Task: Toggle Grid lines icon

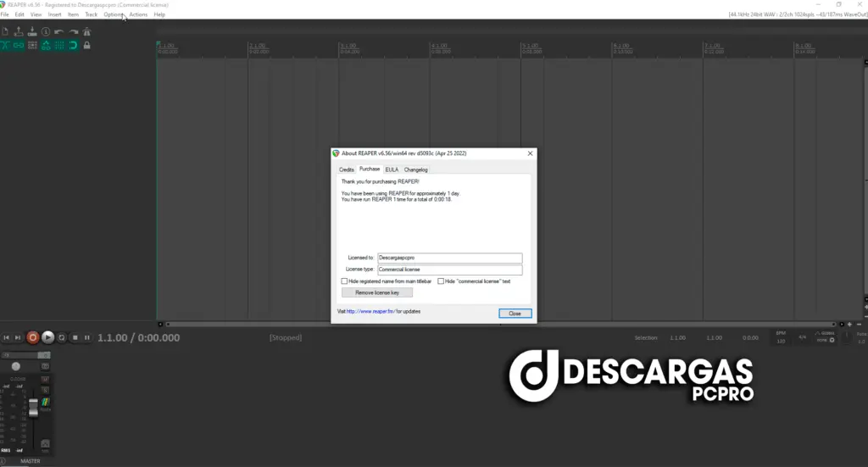Action: (59, 46)
